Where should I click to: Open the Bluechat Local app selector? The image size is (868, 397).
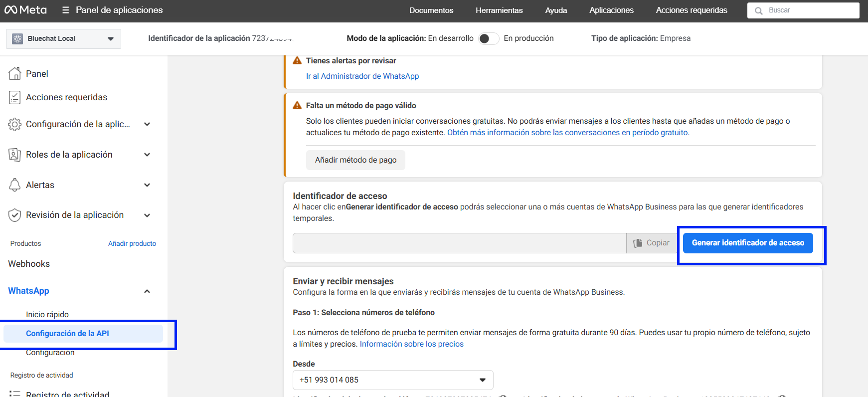click(x=63, y=38)
